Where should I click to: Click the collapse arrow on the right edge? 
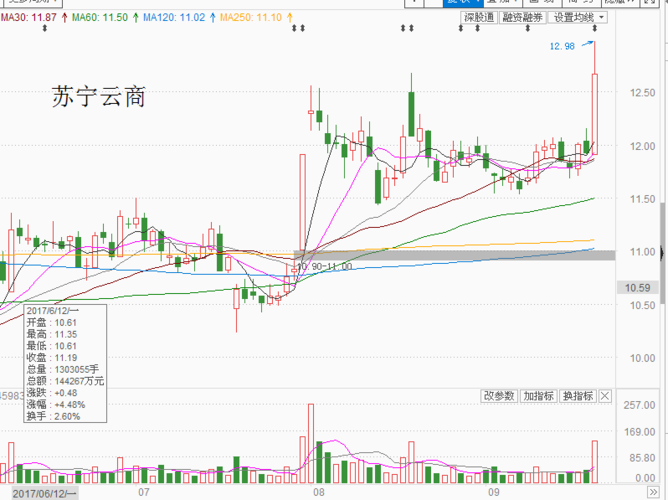coord(662,253)
